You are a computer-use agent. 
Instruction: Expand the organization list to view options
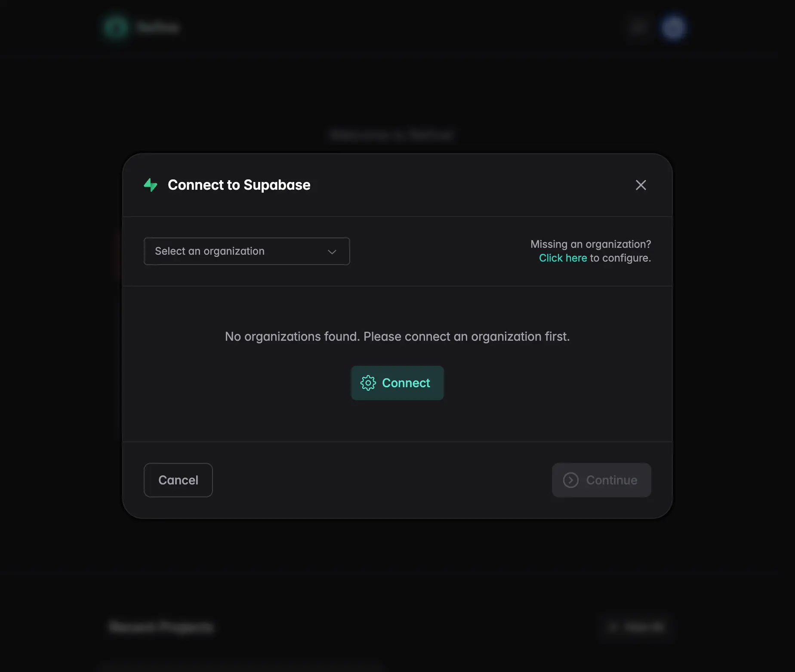click(247, 251)
